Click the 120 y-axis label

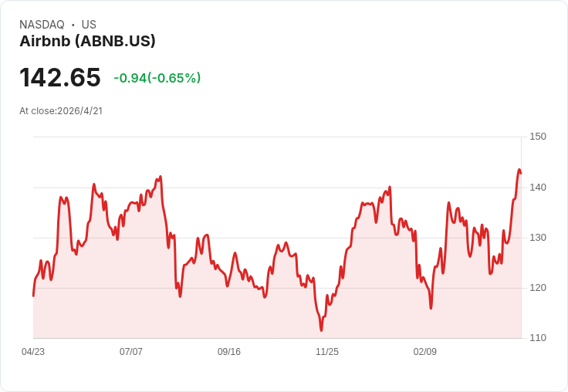[538, 288]
